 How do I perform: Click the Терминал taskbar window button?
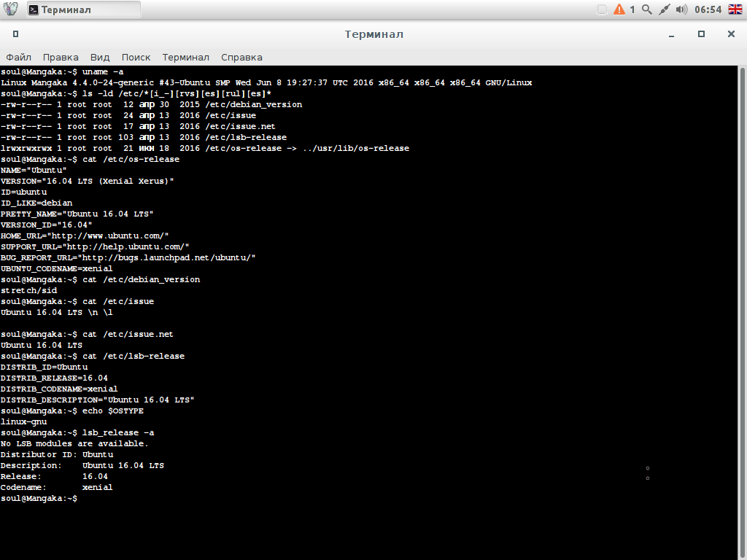point(83,9)
